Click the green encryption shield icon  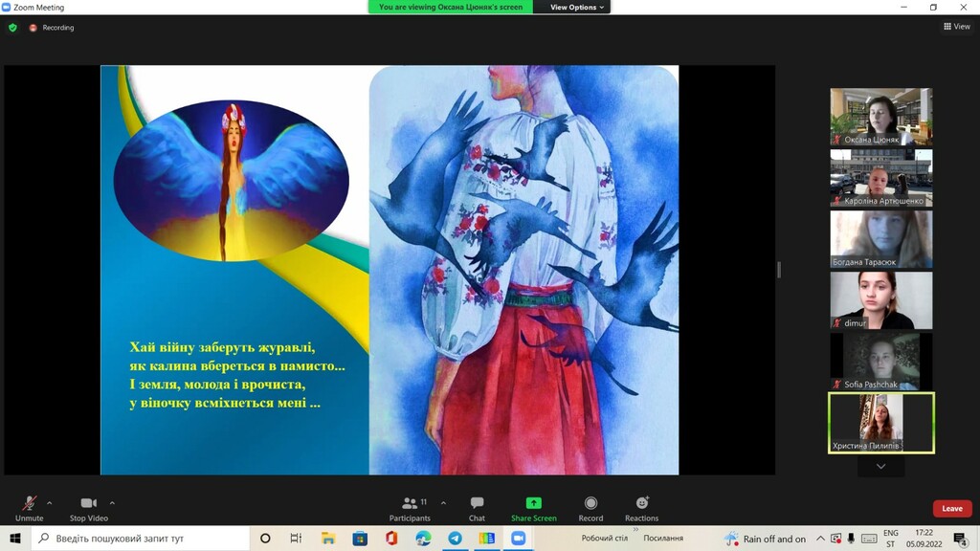12,28
